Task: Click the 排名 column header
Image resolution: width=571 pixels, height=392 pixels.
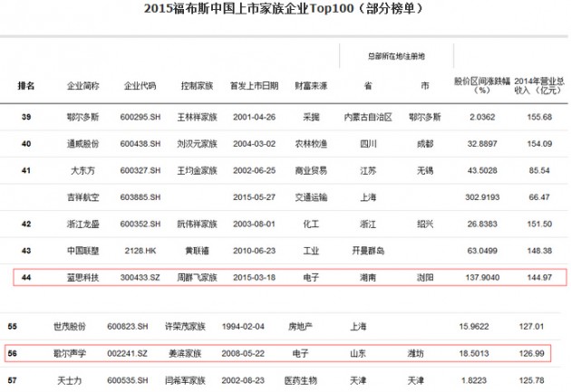Action: (26, 86)
